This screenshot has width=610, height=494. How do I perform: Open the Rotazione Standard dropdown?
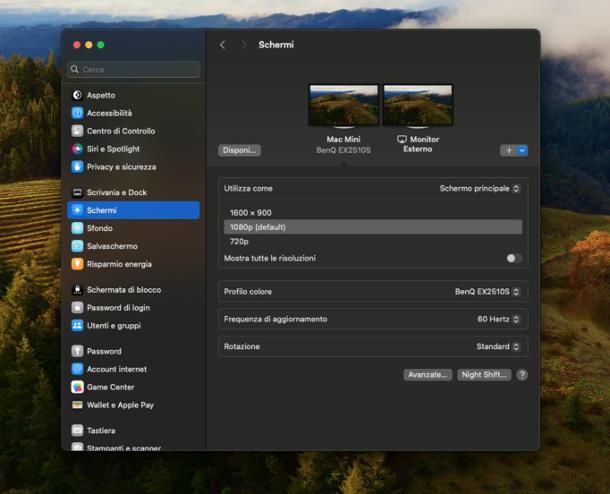tap(498, 346)
